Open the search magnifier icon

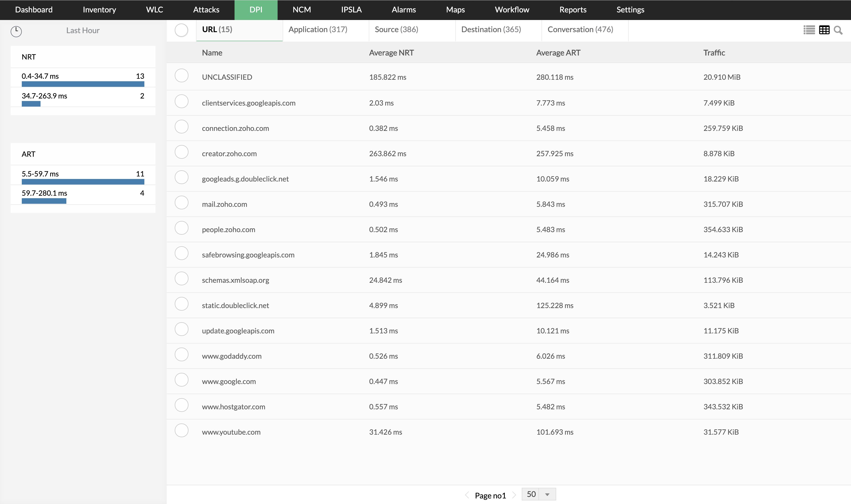[838, 30]
